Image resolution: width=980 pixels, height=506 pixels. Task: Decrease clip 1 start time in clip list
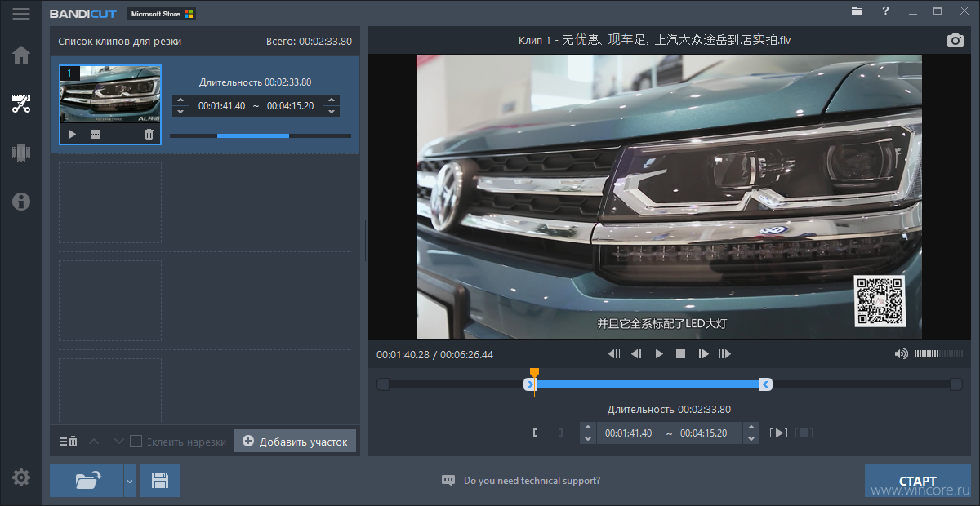coord(181,112)
